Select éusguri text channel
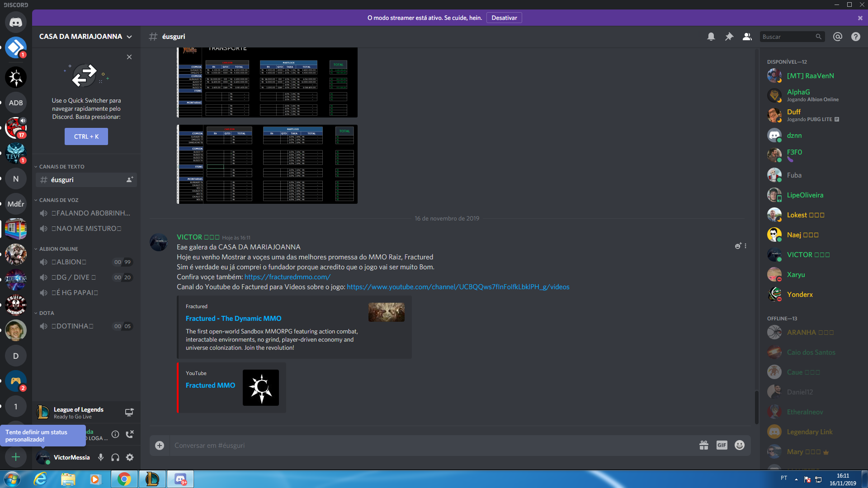 pos(86,179)
